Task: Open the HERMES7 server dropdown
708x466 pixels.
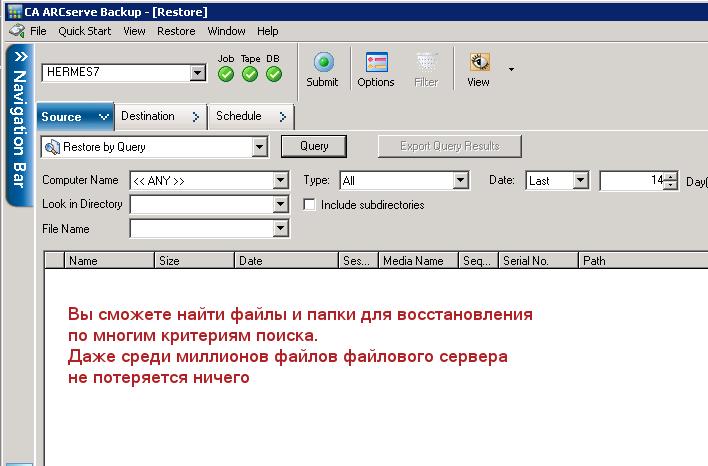Action: coord(197,73)
